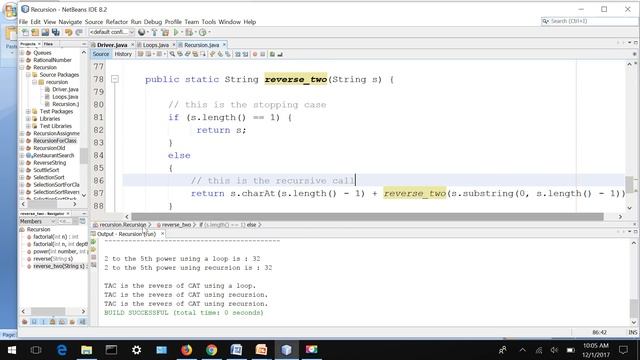Toggle the code fold marker at line 78

(115, 79)
